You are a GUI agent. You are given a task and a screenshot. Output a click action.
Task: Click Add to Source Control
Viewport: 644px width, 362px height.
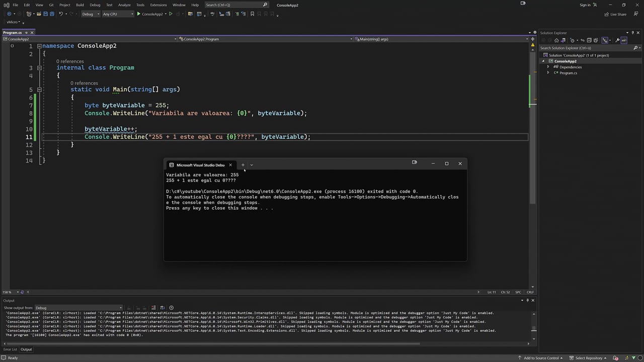tap(541, 358)
